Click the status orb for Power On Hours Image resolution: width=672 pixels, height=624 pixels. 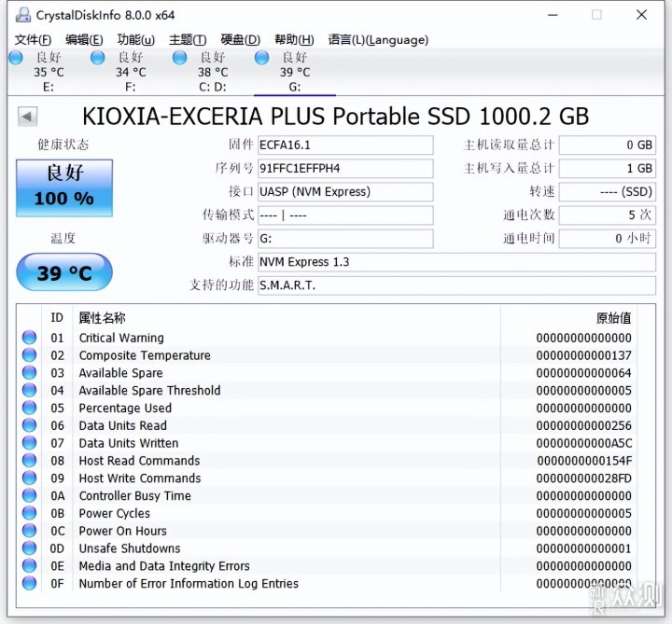tap(30, 531)
